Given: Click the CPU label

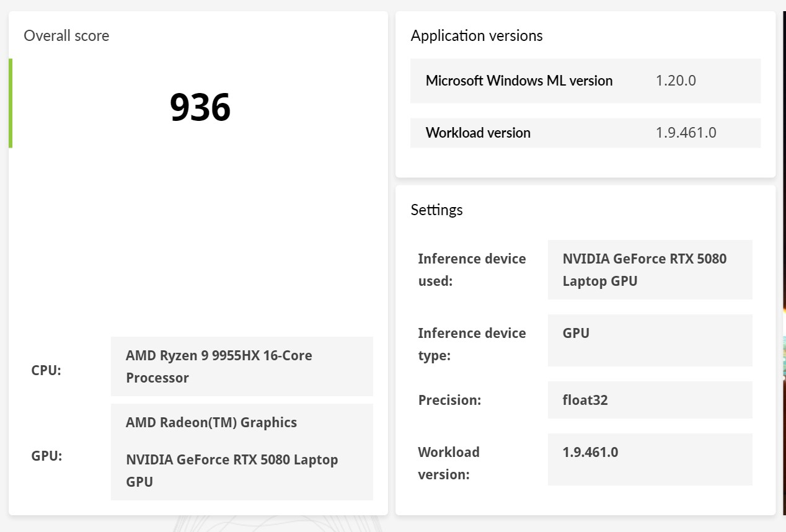Looking at the screenshot, I should point(46,370).
